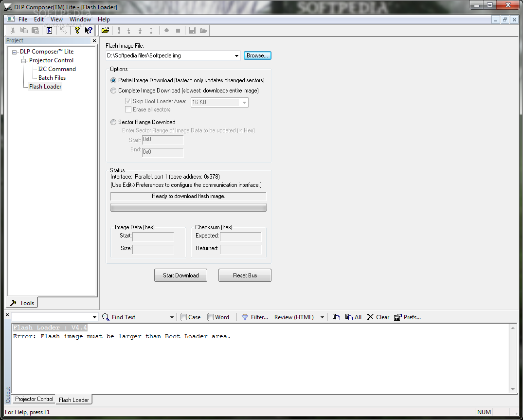Clear the output window
Viewport: 523px width, 420px height.
(x=378, y=317)
